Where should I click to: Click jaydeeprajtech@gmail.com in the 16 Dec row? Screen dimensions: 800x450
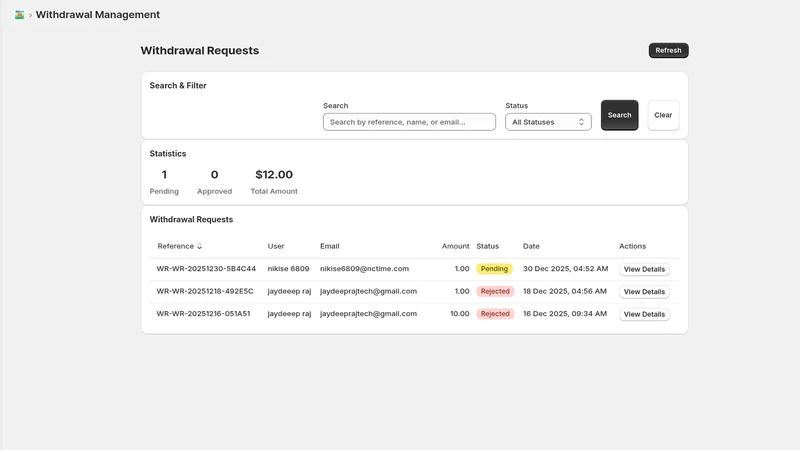[368, 314]
